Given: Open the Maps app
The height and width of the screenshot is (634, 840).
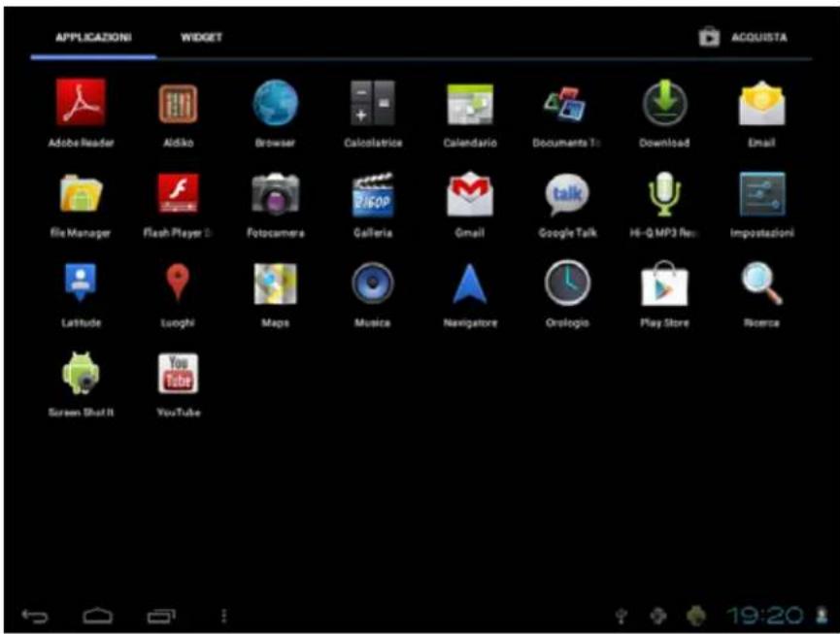Looking at the screenshot, I should point(276,284).
